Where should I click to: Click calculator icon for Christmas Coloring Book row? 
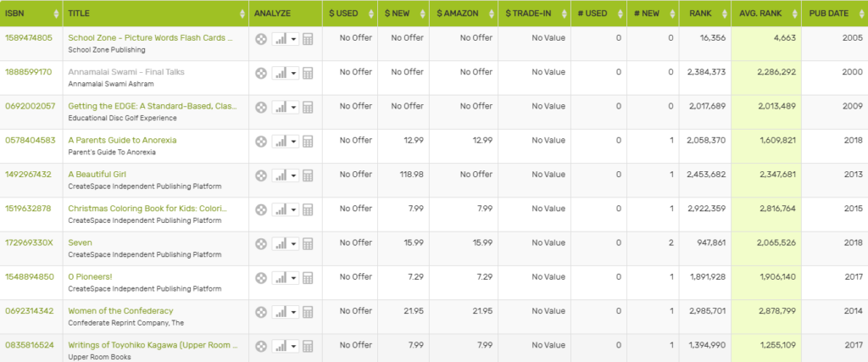pyautogui.click(x=308, y=209)
